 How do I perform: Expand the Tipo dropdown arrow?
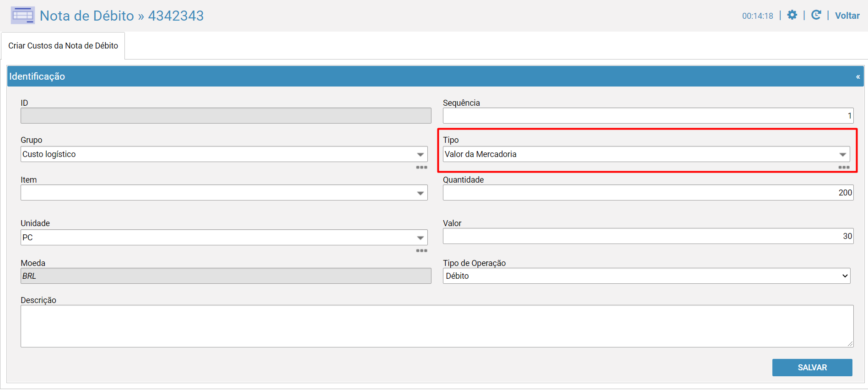click(x=842, y=155)
